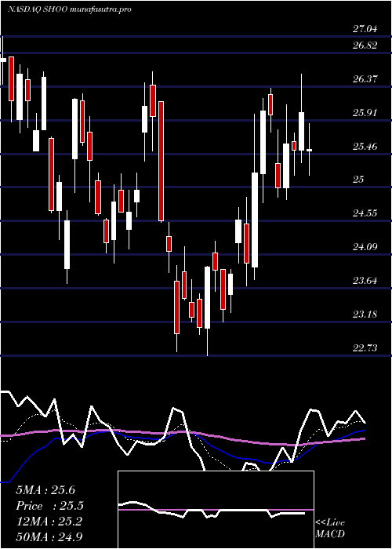The width and height of the screenshot is (392, 549).
Task: Select the 26.82 price level label
Action: 365,45
